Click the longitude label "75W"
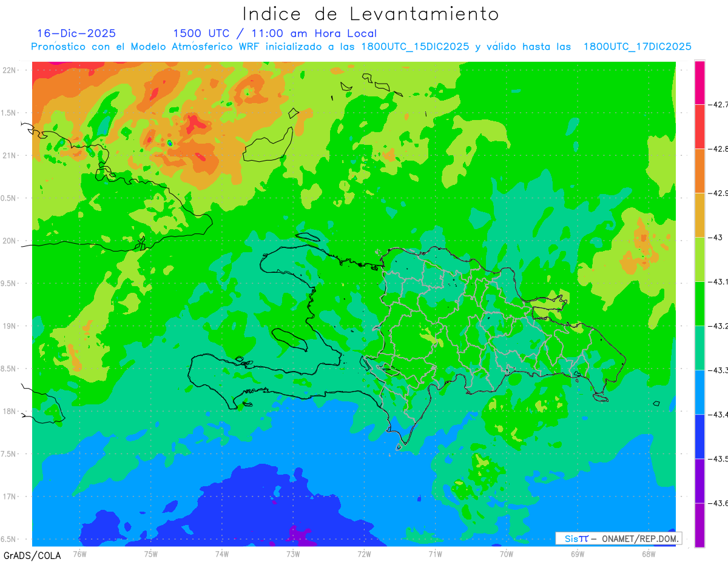728x562 pixels. [x=151, y=554]
